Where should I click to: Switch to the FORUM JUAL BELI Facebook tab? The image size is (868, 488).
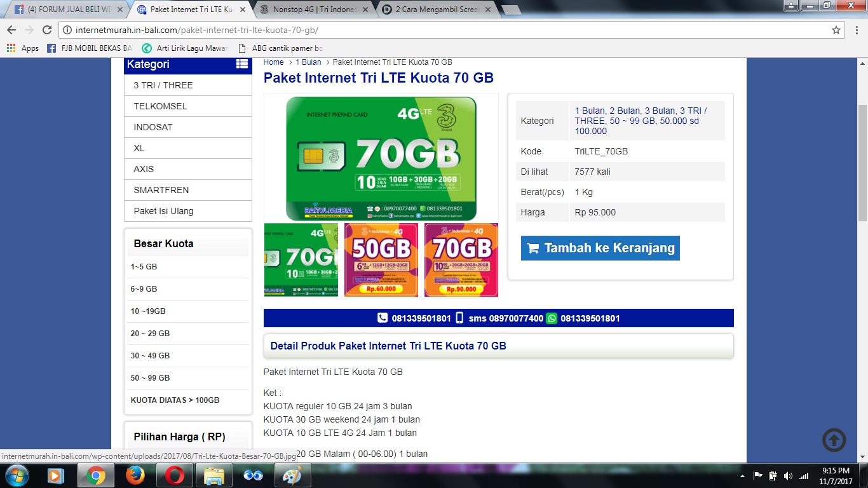coord(67,10)
